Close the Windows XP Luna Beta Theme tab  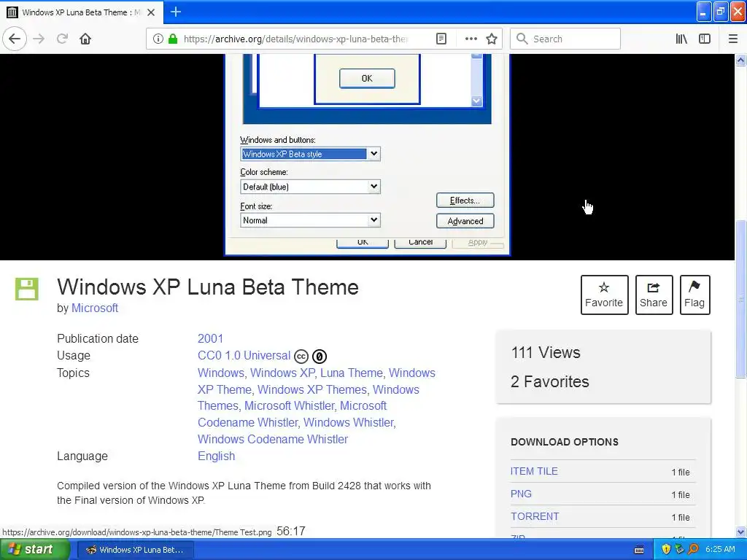pyautogui.click(x=151, y=12)
